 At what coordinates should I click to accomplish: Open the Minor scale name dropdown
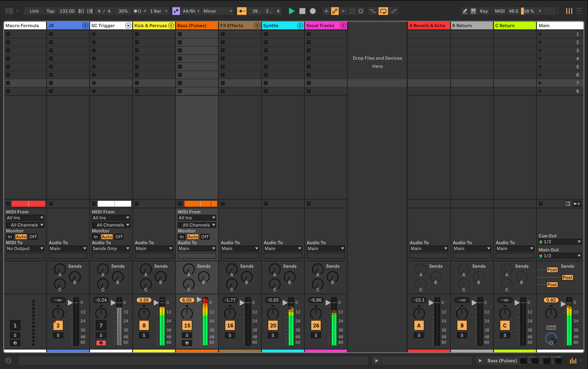coord(218,11)
